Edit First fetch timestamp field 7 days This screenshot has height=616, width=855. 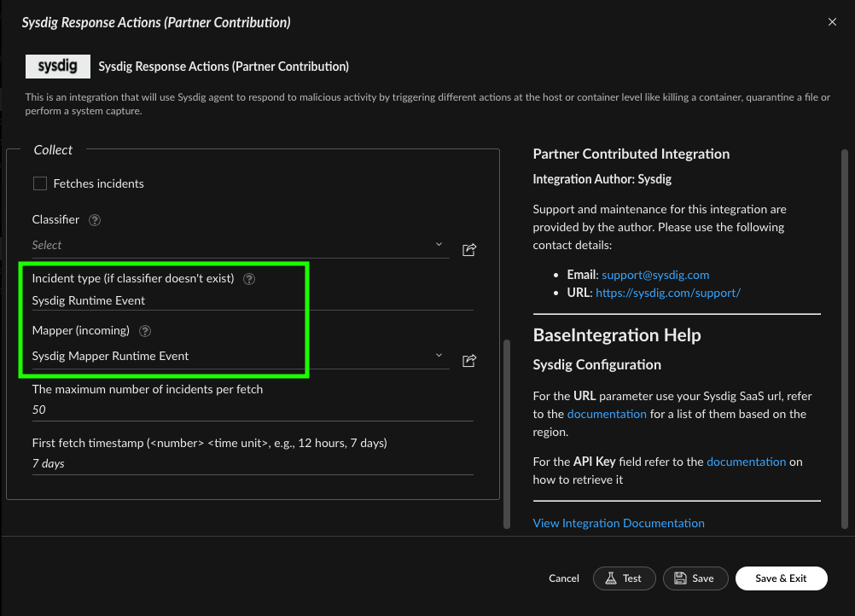click(x=253, y=463)
